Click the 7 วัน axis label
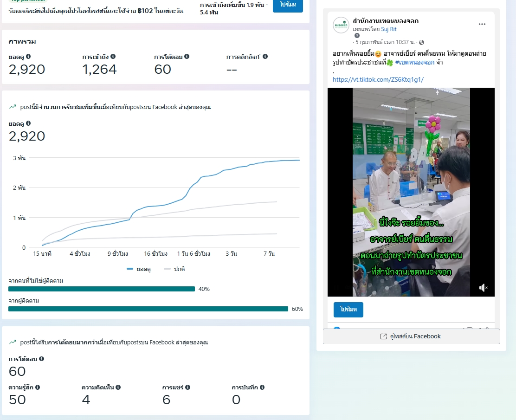Screen dimensions: 516x420 (269, 253)
